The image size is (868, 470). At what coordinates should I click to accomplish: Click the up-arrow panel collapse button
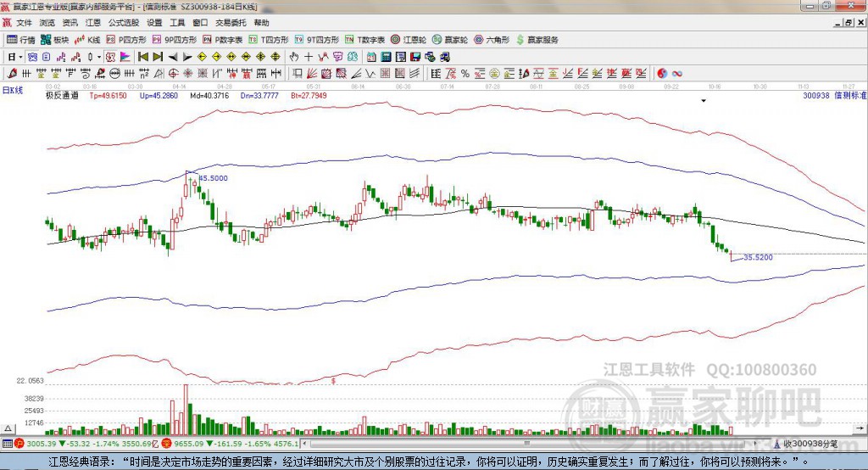pyautogui.click(x=8, y=428)
